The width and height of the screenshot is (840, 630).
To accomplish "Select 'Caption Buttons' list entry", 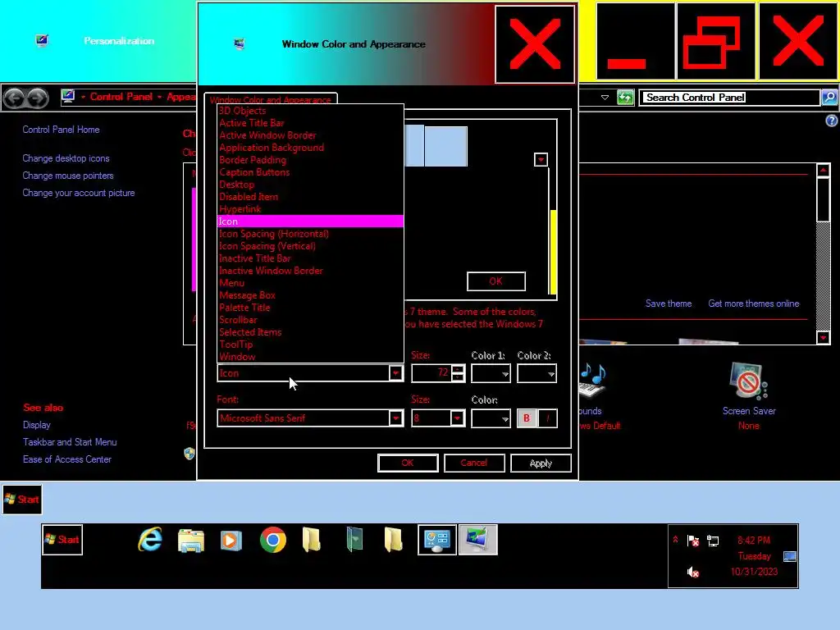I will click(x=310, y=172).
